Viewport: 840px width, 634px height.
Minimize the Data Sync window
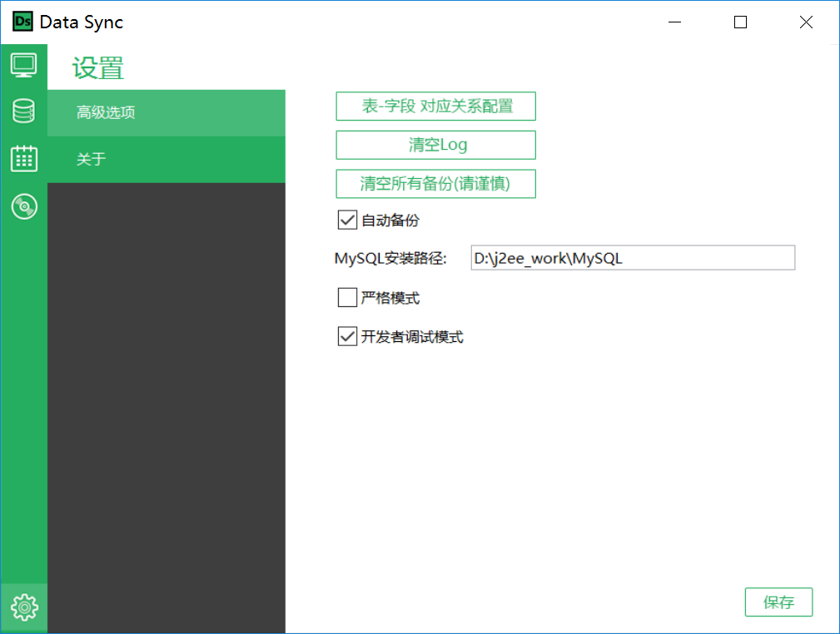tap(674, 22)
